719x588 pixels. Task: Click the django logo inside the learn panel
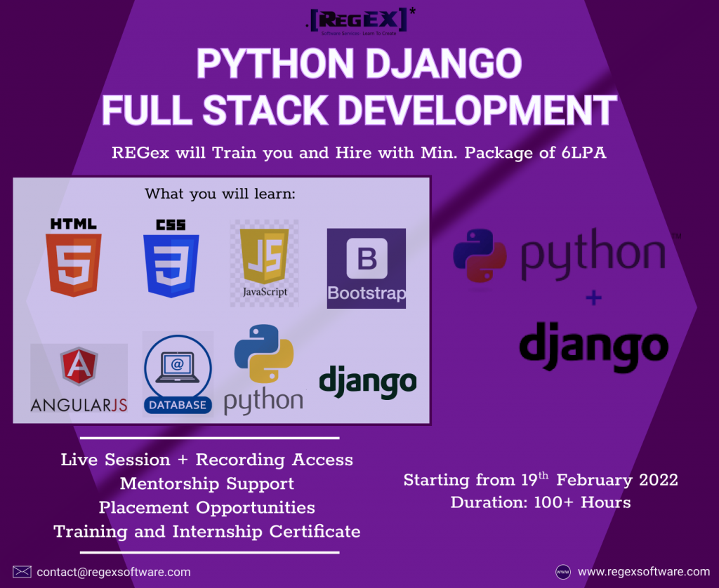[x=368, y=382]
